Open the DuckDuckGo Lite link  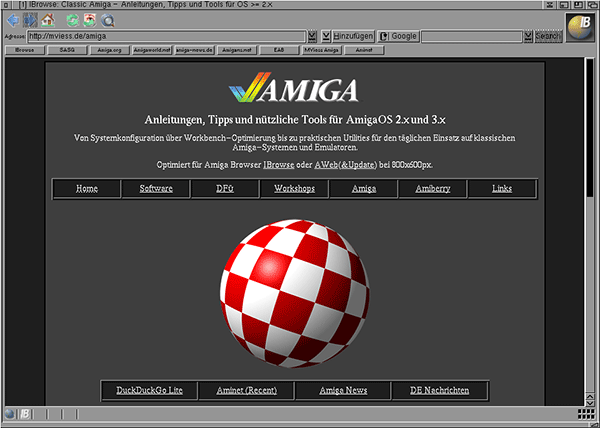[150, 391]
